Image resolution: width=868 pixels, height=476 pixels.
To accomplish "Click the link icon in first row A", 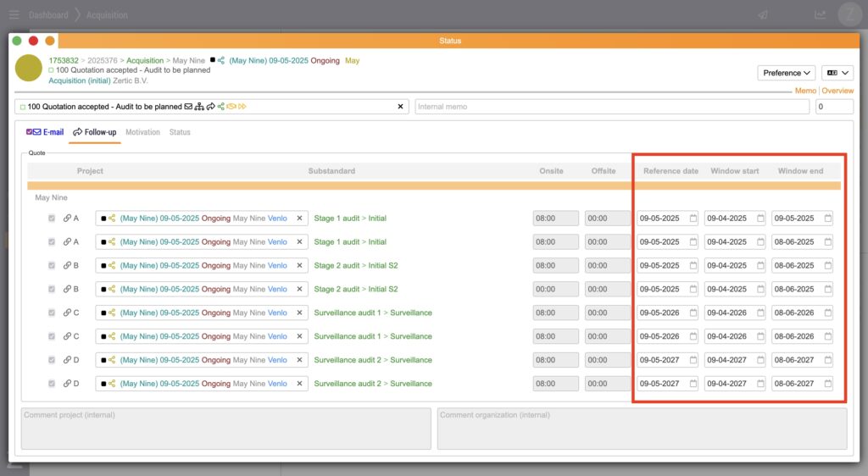I will 68,219.
